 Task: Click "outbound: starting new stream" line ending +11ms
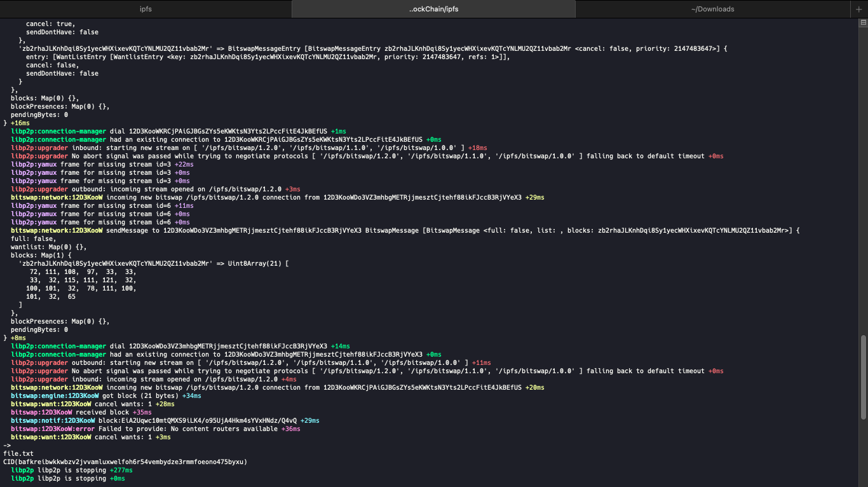[250, 362]
